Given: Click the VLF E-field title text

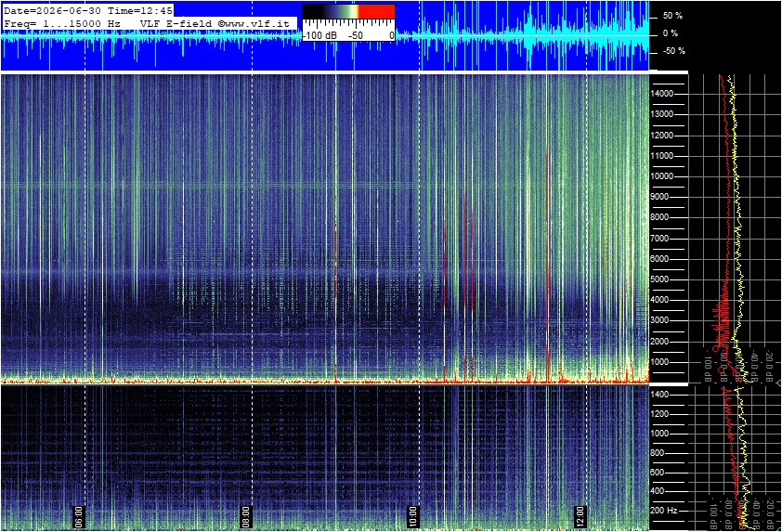Looking at the screenshot, I should (x=176, y=23).
